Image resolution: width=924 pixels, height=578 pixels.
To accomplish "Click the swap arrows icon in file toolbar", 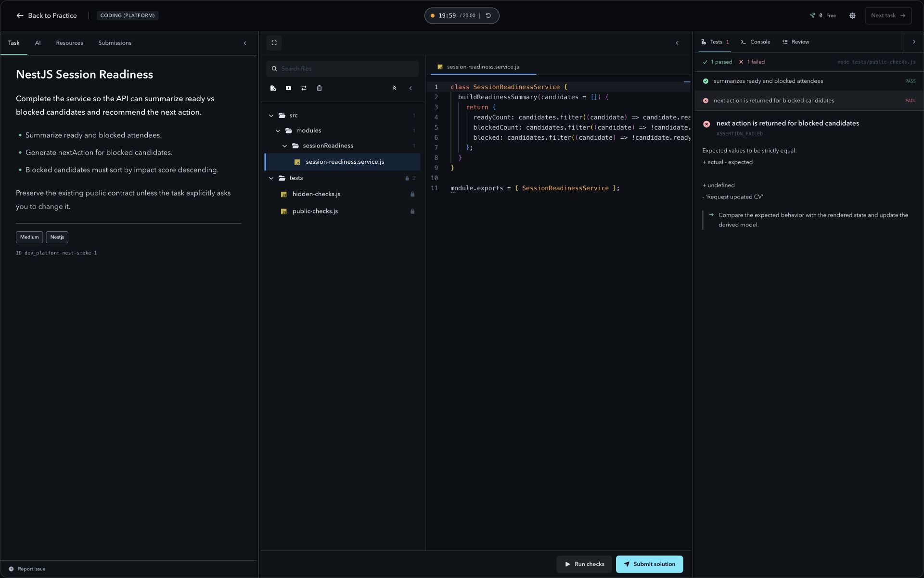I will click(304, 88).
